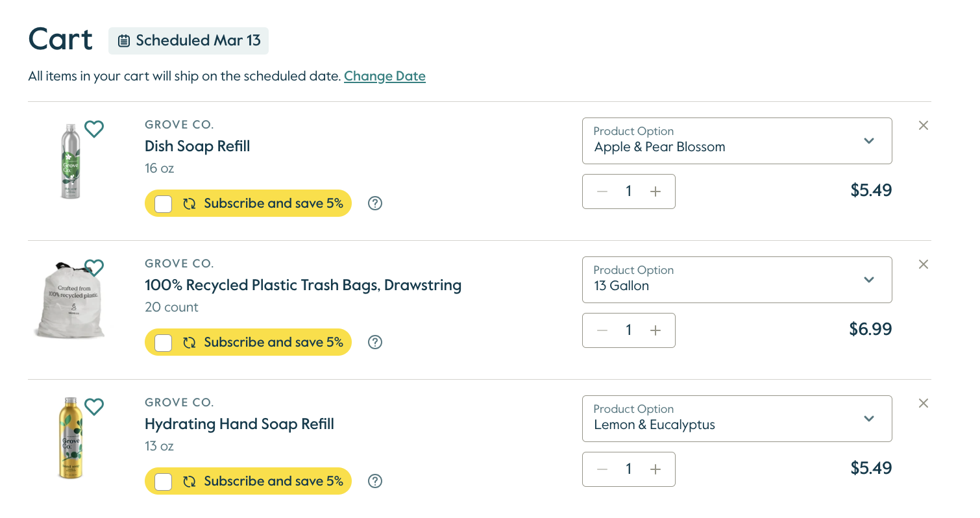Open Apple & Pear Blossom product option dropdown
The height and width of the screenshot is (518, 980).
click(737, 141)
